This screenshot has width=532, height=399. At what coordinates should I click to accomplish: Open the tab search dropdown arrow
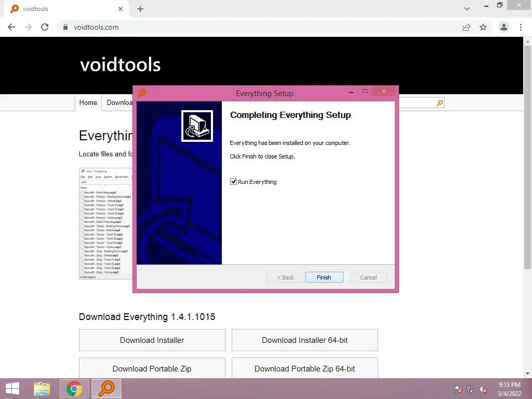(467, 9)
